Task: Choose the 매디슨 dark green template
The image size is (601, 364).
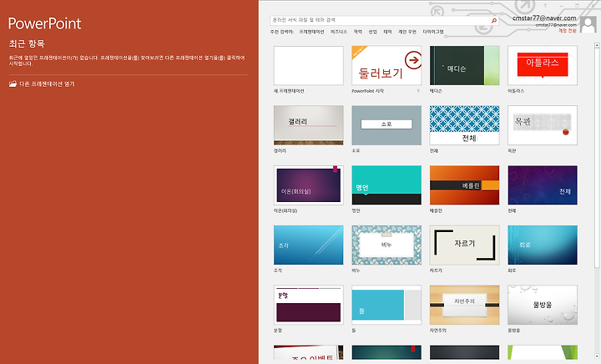Action: 465,65
